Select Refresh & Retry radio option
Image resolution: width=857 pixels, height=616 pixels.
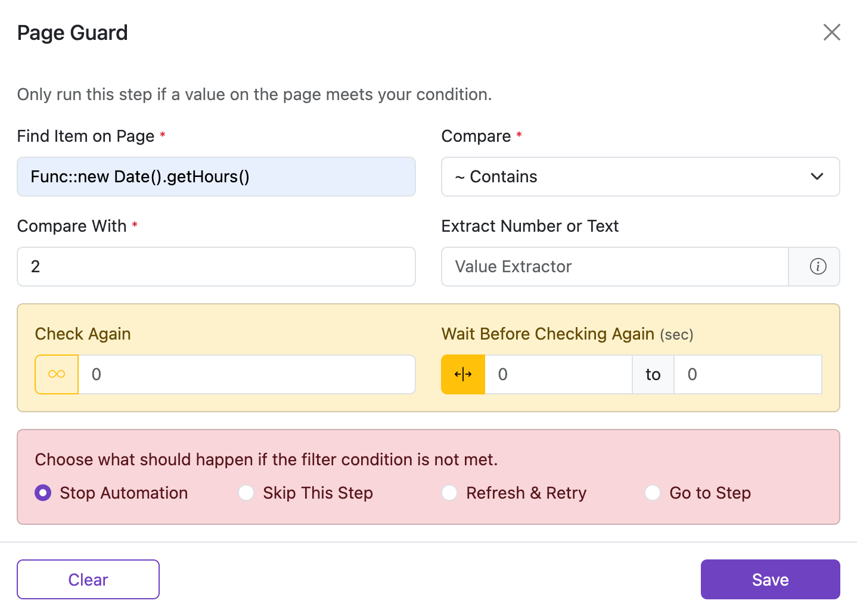click(x=449, y=493)
